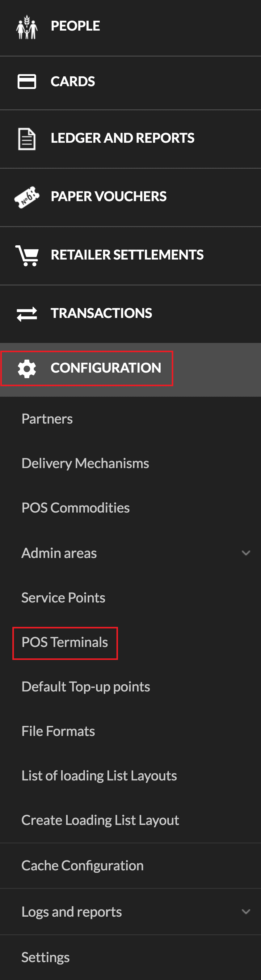This screenshot has height=980, width=261.
Task: Click the Transactions arrows icon
Action: click(26, 313)
